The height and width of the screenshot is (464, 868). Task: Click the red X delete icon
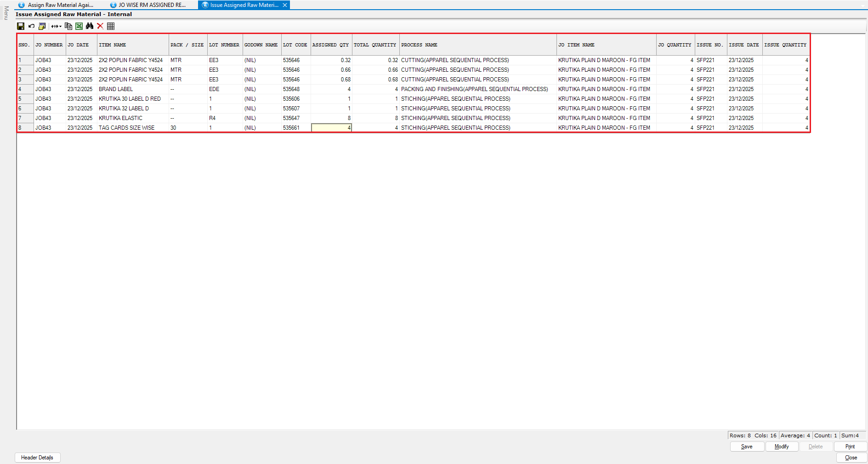coord(100,26)
